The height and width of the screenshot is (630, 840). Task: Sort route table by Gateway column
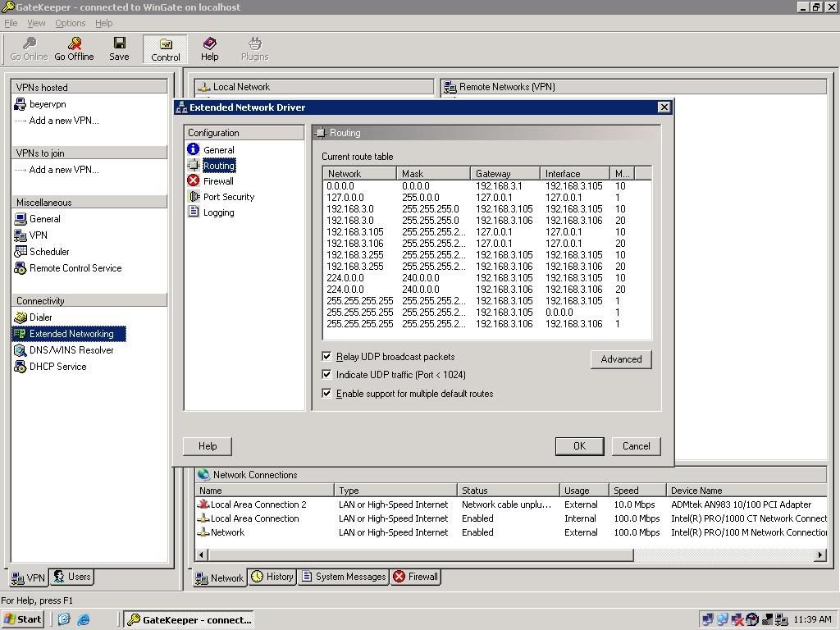[505, 174]
